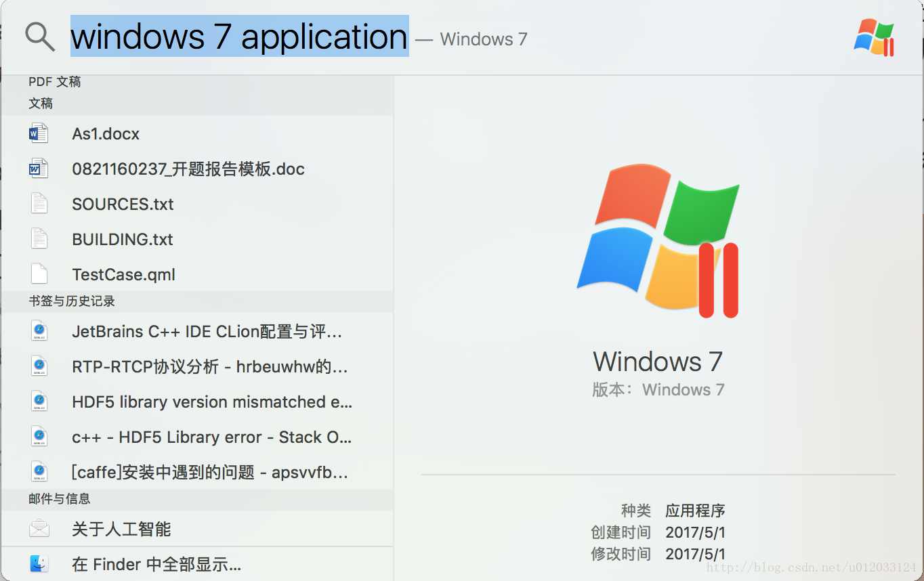
Task: Select the BUILDING.txt result
Action: click(x=197, y=239)
